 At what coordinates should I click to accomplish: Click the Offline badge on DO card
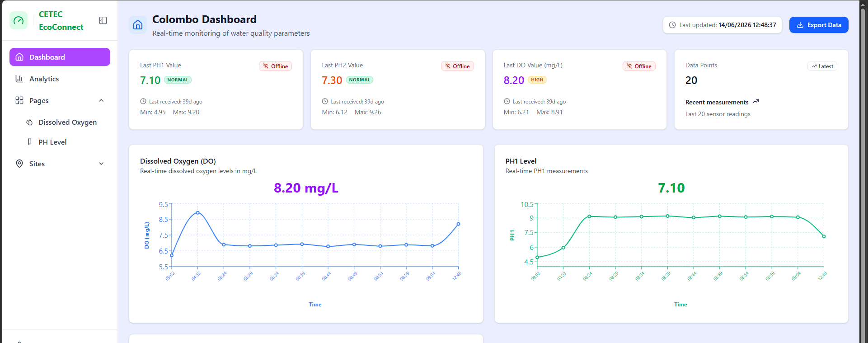point(639,66)
